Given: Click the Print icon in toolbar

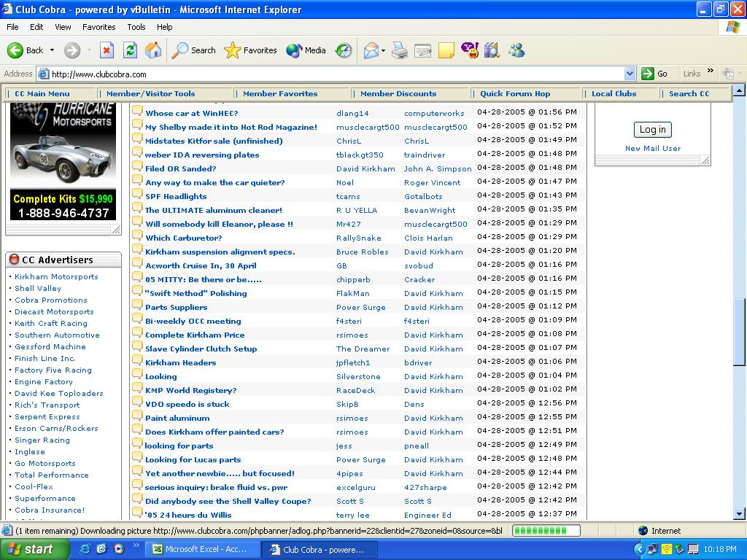Looking at the screenshot, I should pyautogui.click(x=399, y=50).
